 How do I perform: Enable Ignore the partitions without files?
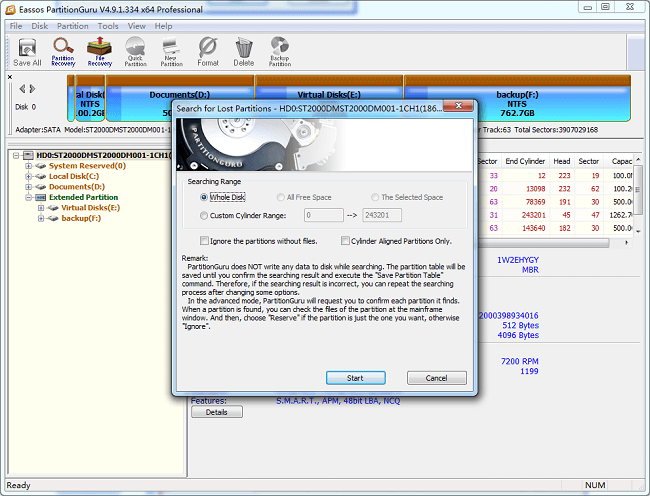click(204, 241)
